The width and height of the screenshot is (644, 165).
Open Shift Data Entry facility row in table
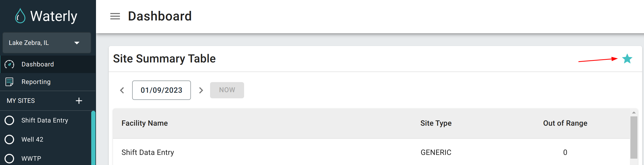pyautogui.click(x=148, y=152)
